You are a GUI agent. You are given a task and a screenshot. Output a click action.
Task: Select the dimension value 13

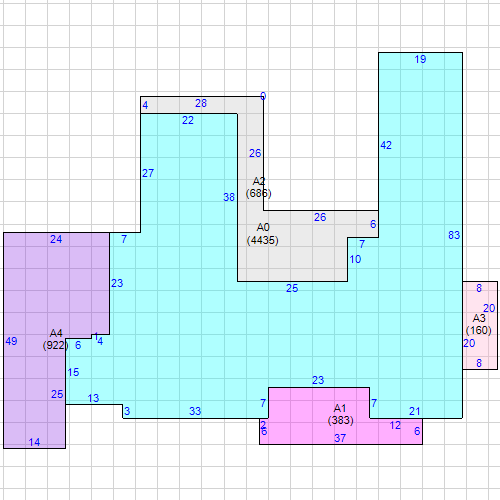pos(93,398)
